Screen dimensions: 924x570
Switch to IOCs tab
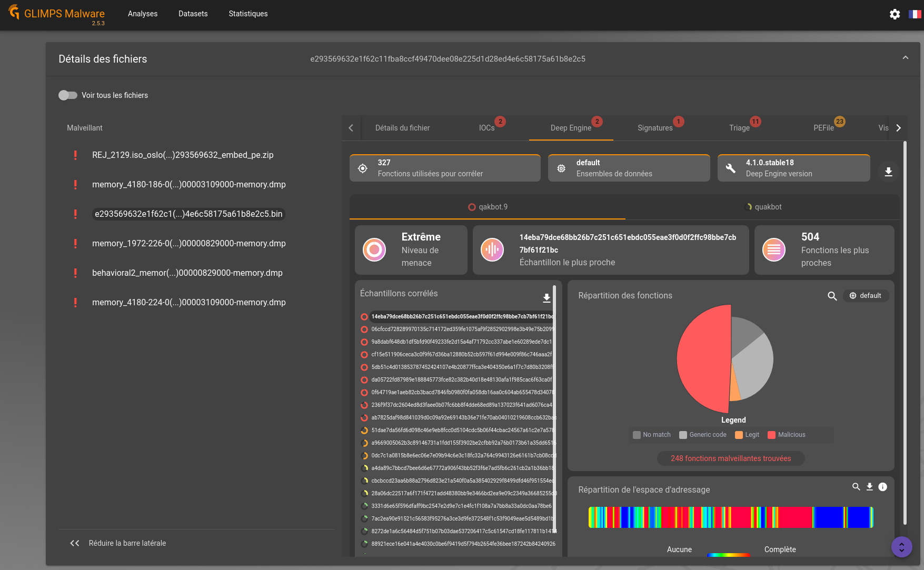487,128
